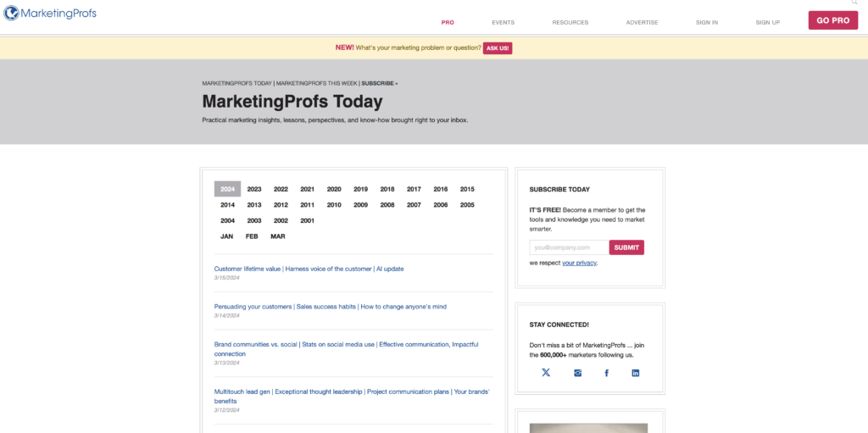Click the 3/14/2024 date text
868x433 pixels.
pyautogui.click(x=226, y=315)
